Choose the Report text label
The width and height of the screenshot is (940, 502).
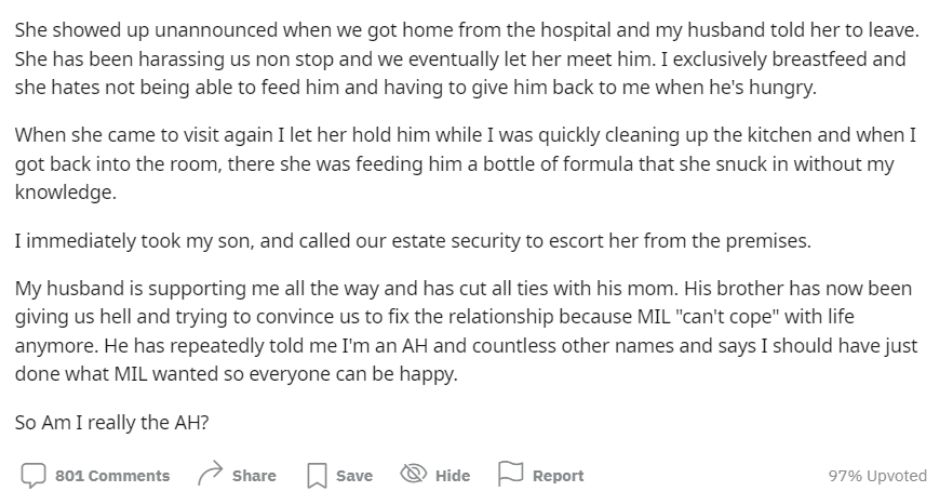[x=558, y=476]
